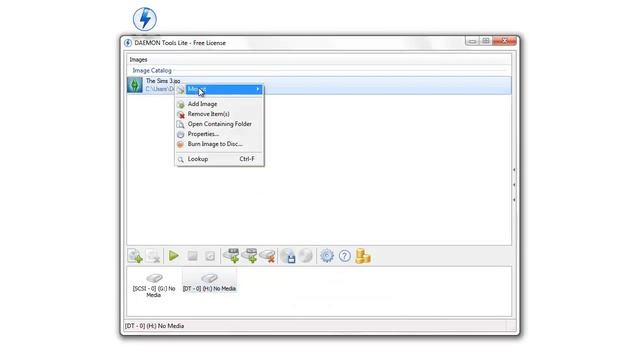This screenshot has height=360, width=640.
Task: Click the Make Disc Image icon
Action: [288, 256]
